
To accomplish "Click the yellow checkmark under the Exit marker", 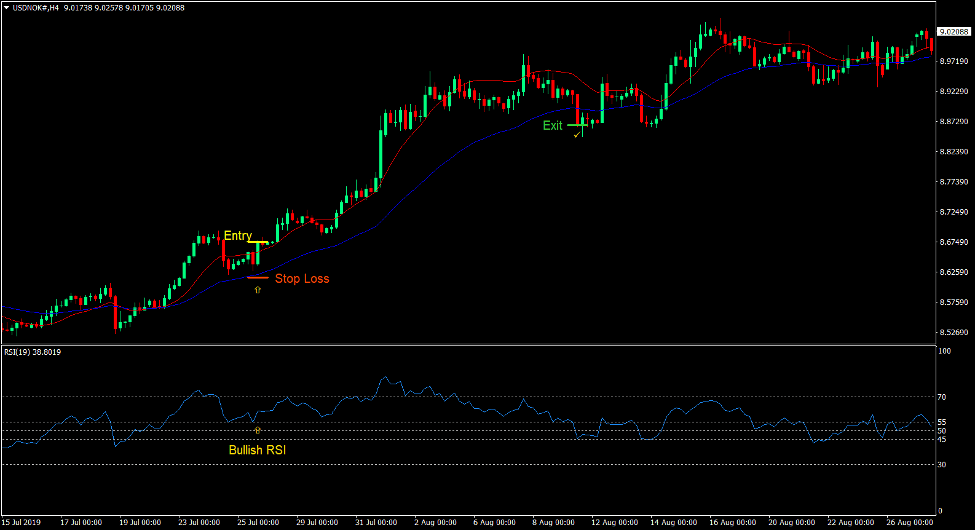I will tap(577, 133).
